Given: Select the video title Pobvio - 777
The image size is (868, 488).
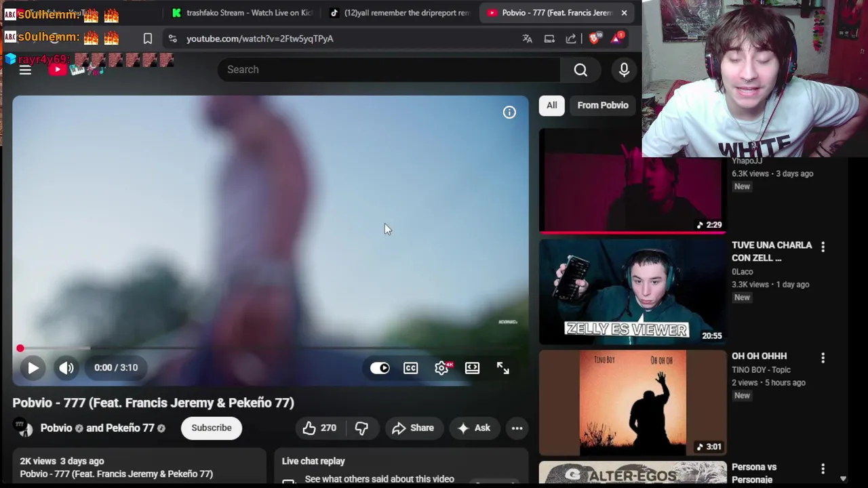Looking at the screenshot, I should tap(153, 403).
